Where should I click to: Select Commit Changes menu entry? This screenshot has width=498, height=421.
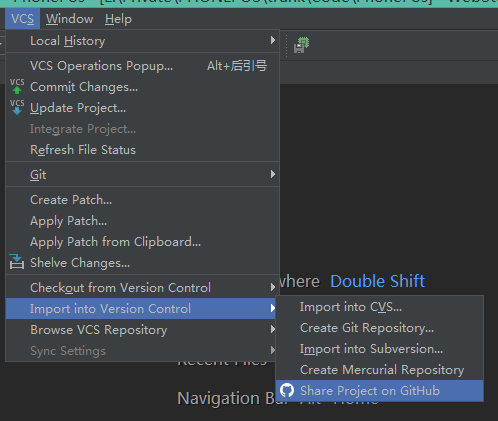142,87
